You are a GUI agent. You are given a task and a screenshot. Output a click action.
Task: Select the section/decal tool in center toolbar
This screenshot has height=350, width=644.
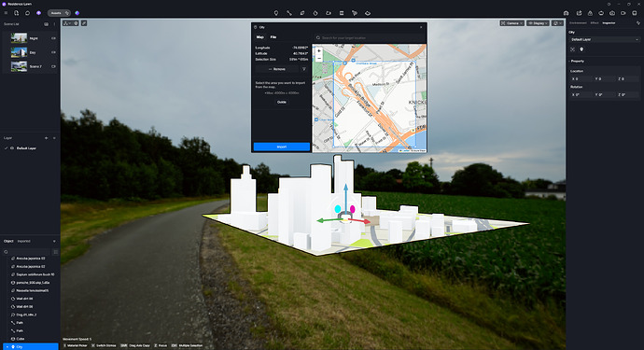[x=302, y=13]
